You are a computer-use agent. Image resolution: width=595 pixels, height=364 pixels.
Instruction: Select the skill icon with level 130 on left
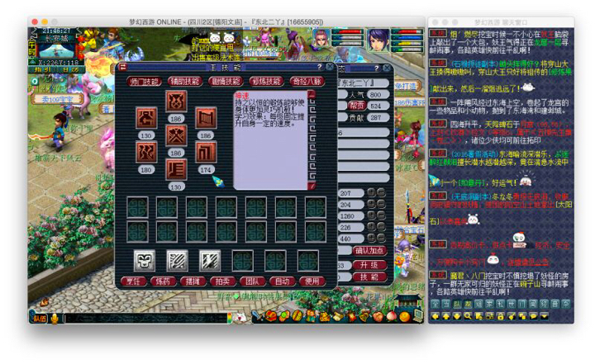146,117
